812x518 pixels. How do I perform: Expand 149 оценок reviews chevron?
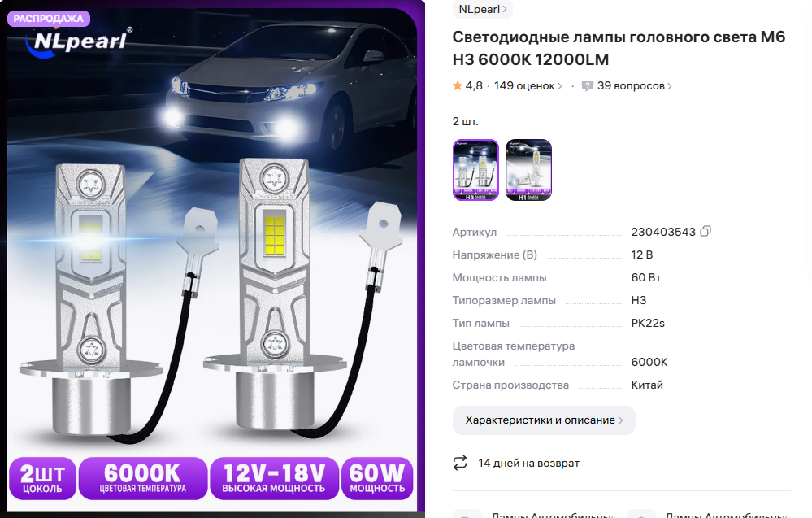(559, 86)
